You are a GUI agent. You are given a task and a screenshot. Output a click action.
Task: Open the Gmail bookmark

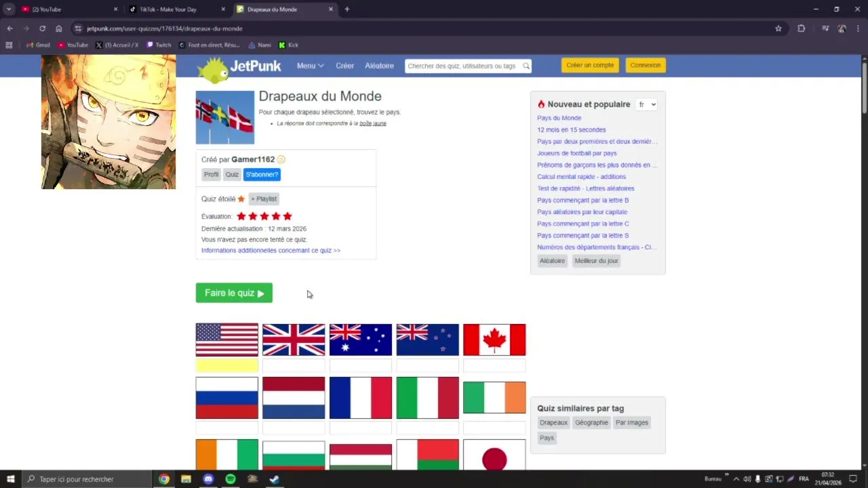[38, 45]
